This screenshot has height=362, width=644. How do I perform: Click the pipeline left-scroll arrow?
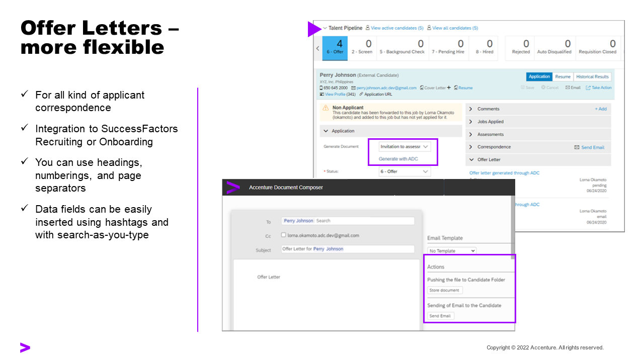(317, 48)
